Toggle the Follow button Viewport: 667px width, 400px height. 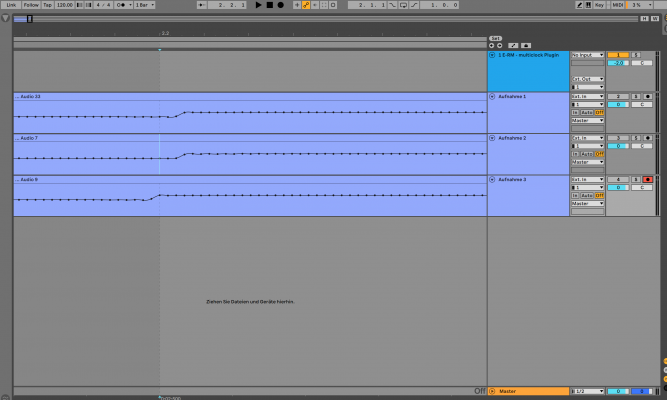pyautogui.click(x=31, y=5)
